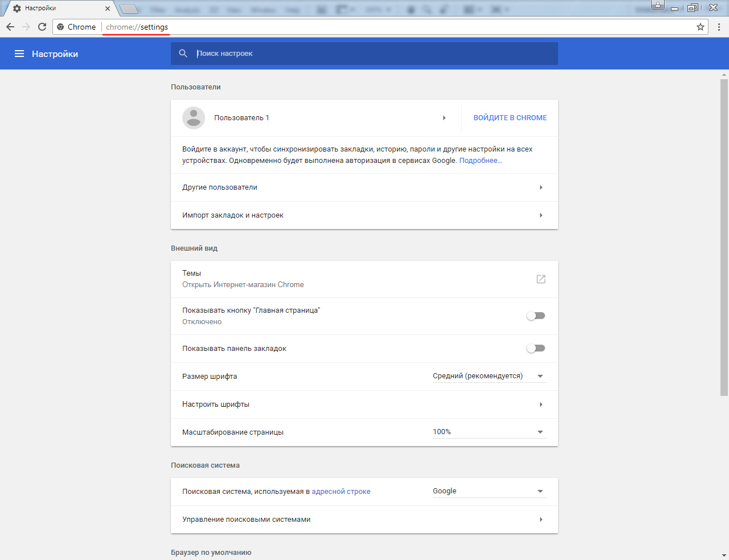
Task: Click the Поиск настроек search field
Action: click(x=364, y=54)
